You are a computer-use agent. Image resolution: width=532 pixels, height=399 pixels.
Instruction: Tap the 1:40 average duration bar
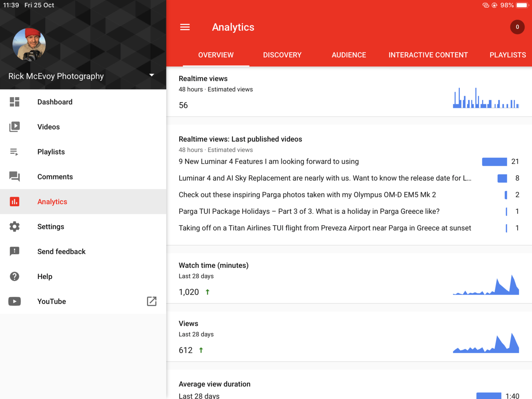(489, 396)
